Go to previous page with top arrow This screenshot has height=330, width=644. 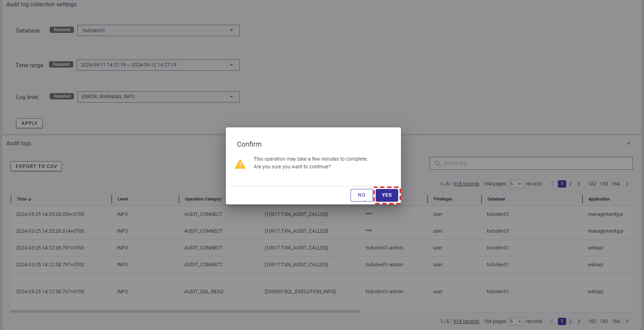pos(552,184)
